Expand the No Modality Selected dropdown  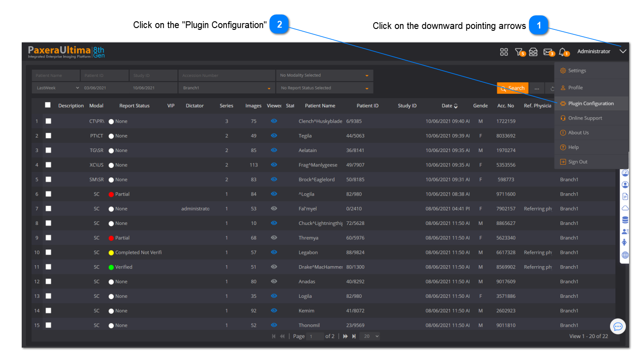[x=324, y=76]
